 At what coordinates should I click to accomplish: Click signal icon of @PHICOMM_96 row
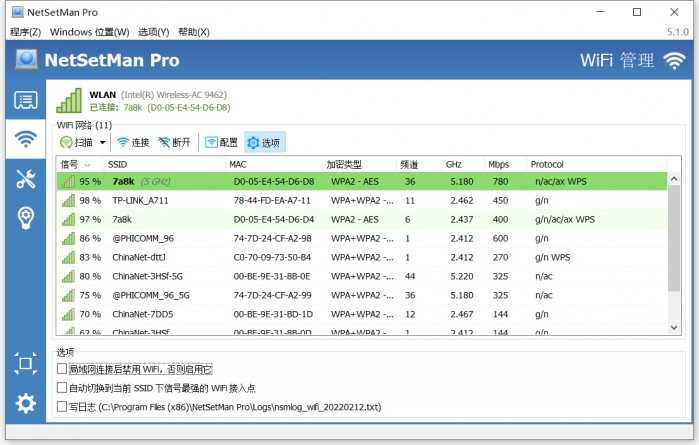tap(68, 239)
